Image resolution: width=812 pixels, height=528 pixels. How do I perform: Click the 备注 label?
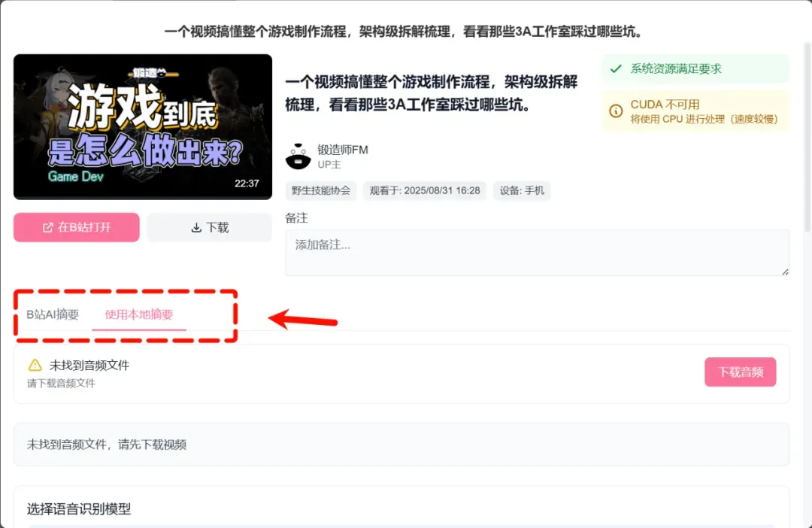point(297,218)
